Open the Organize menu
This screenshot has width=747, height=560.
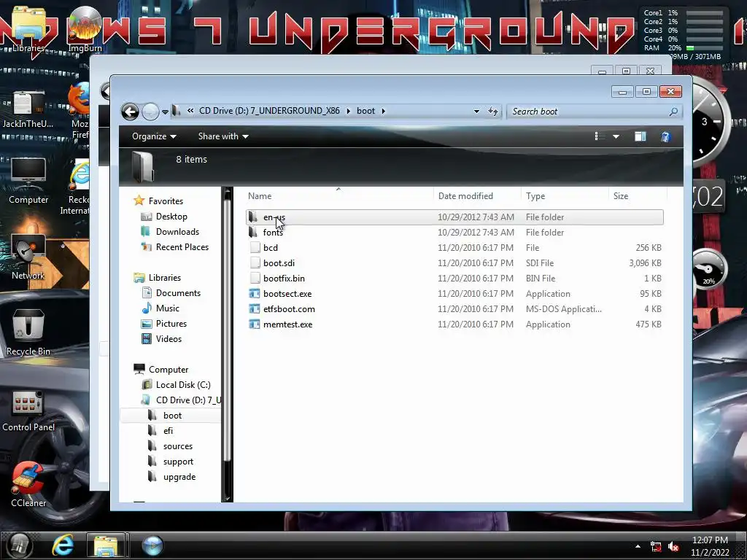154,136
